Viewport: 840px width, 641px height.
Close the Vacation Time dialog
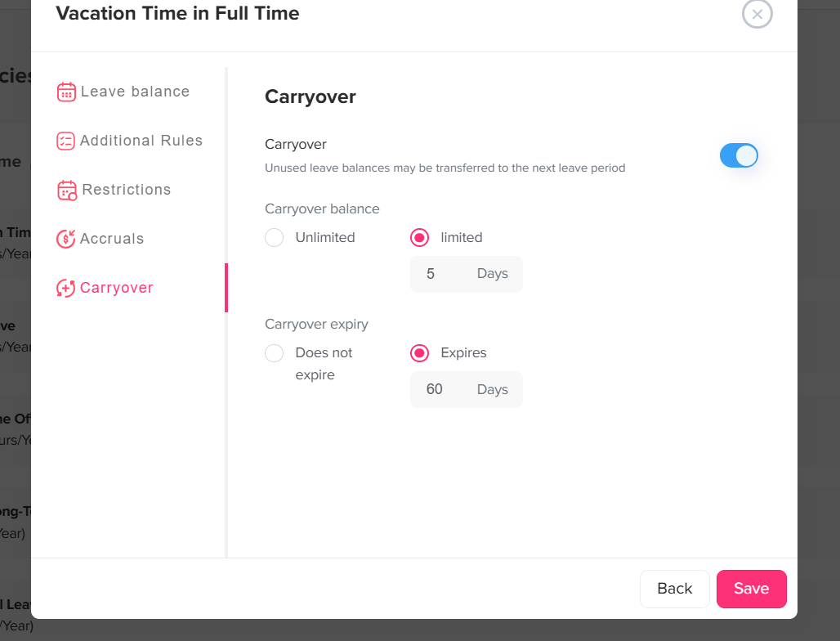[x=757, y=14]
